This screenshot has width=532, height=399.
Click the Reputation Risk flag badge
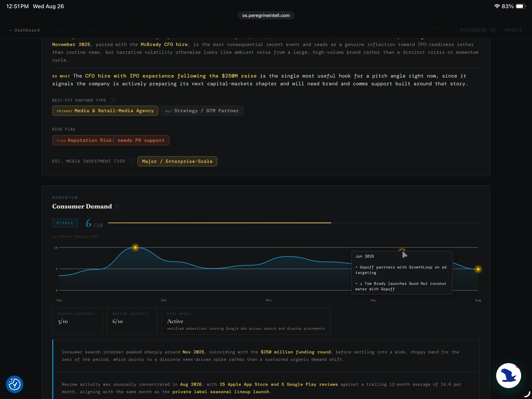pos(111,140)
